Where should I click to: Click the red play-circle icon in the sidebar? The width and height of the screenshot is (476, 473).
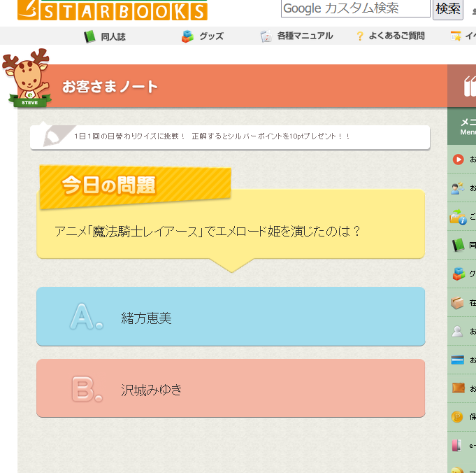(x=458, y=160)
